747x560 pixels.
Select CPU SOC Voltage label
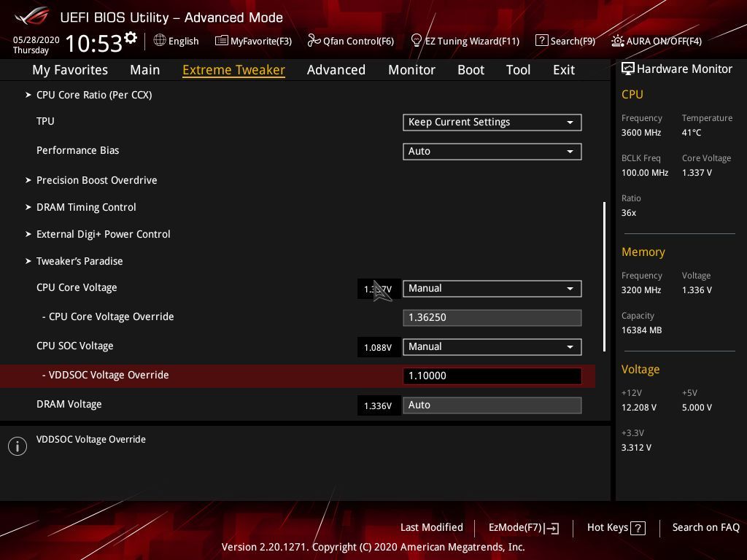tap(75, 346)
